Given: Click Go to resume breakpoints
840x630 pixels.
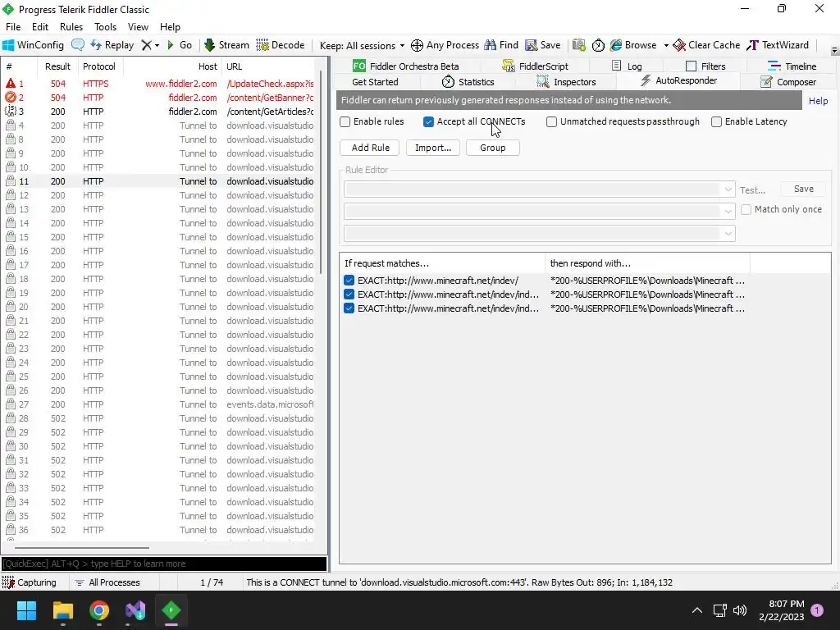Looking at the screenshot, I should coord(180,45).
